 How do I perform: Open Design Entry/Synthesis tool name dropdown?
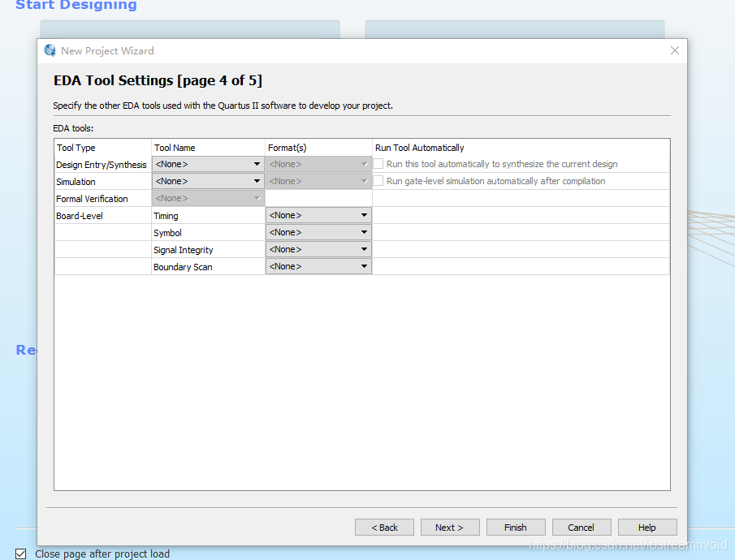click(x=208, y=164)
